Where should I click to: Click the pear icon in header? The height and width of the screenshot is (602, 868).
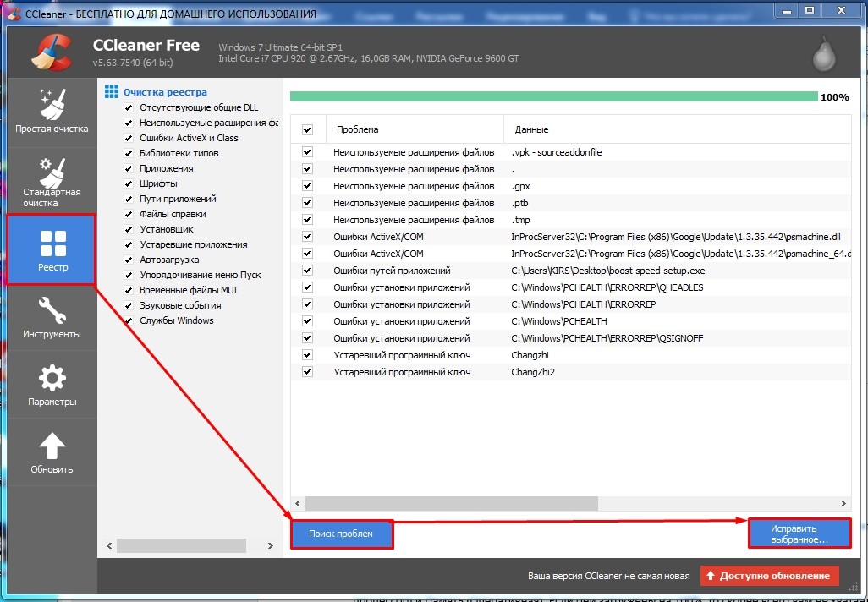tap(824, 53)
